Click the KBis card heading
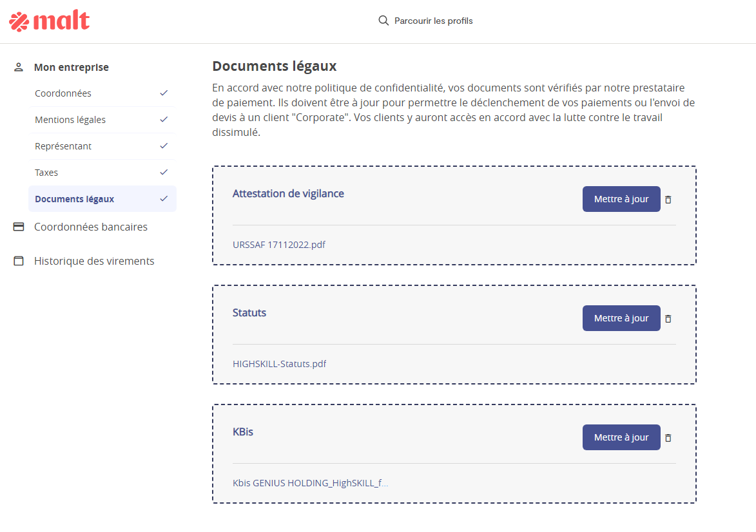 tap(242, 432)
